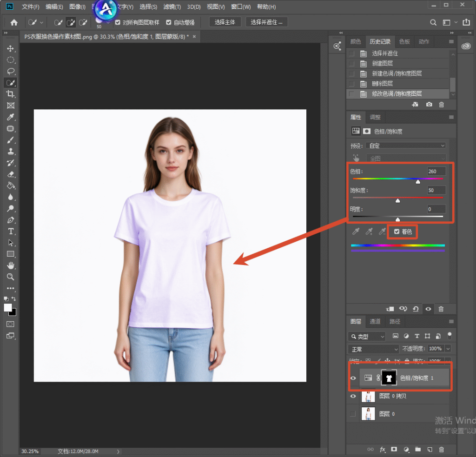Open the 滤镜(T) menu
The width and height of the screenshot is (476, 457).
tap(172, 7)
